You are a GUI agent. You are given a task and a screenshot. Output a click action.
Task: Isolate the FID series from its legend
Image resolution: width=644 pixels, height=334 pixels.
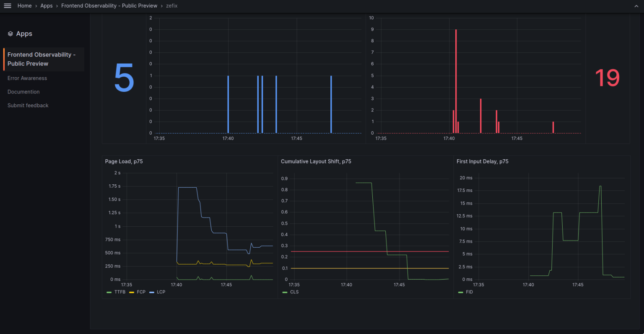(x=469, y=292)
